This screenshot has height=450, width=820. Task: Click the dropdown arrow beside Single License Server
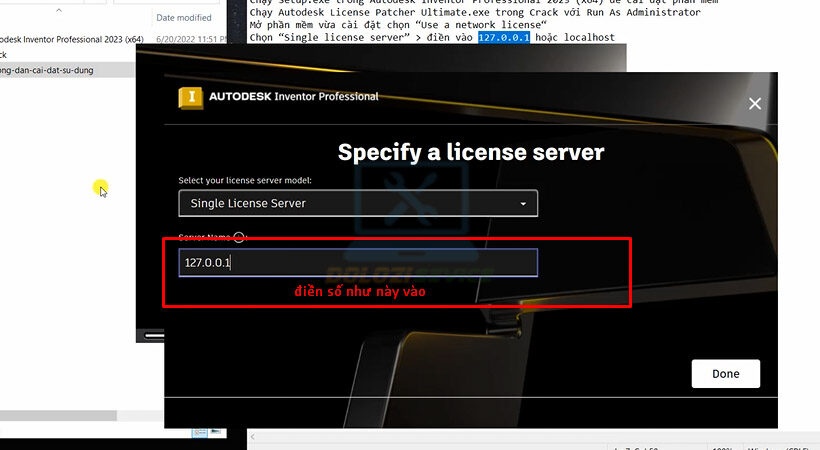(x=523, y=204)
